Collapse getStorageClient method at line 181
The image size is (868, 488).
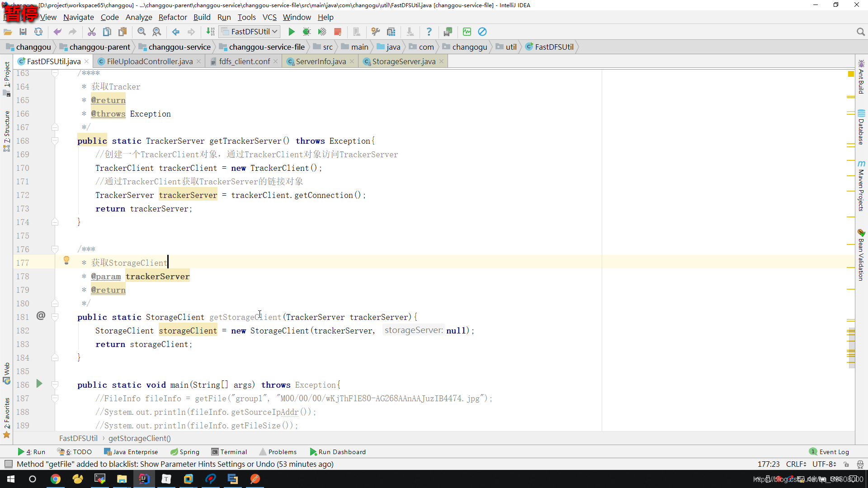coord(55,317)
